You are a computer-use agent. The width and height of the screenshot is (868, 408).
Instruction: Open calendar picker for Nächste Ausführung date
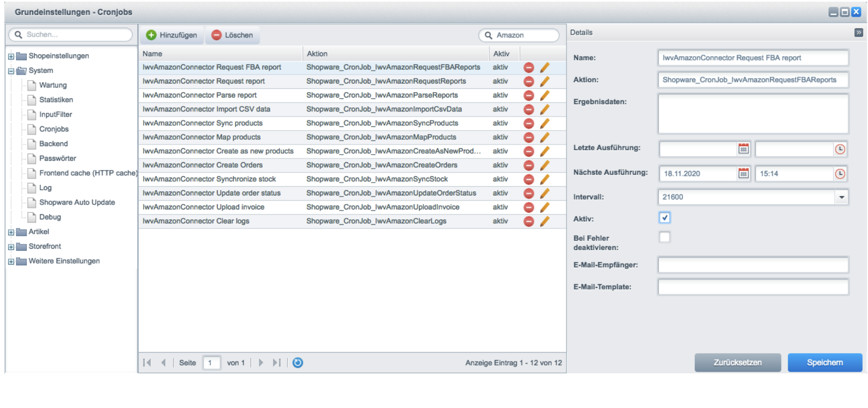(743, 174)
